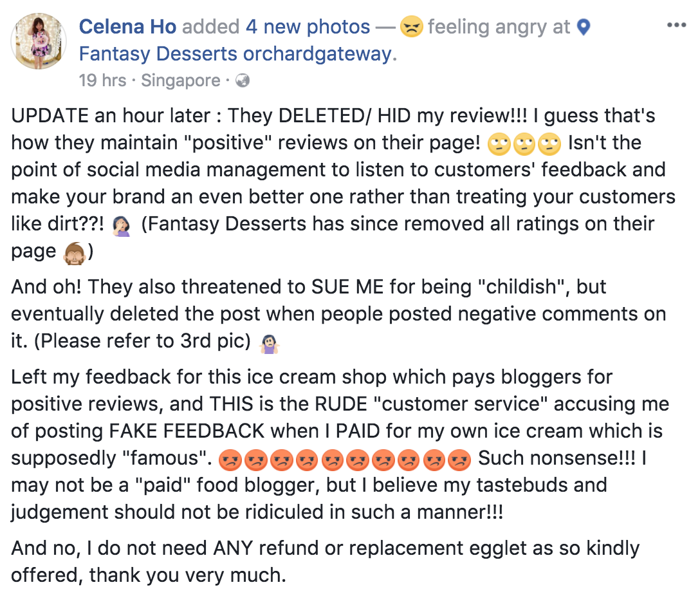Click the first eye-roll emoji

499,145
